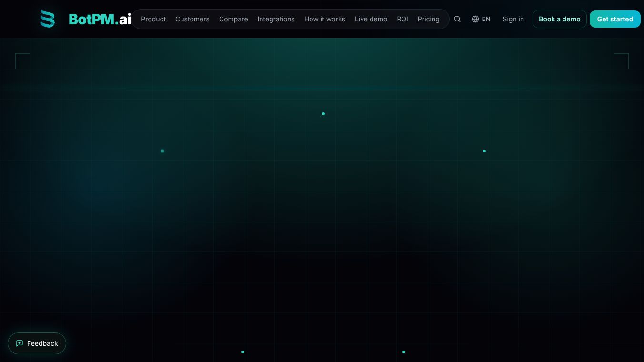Viewport: 644px width, 362px height.
Task: Go to the ROI page
Action: [x=402, y=19]
